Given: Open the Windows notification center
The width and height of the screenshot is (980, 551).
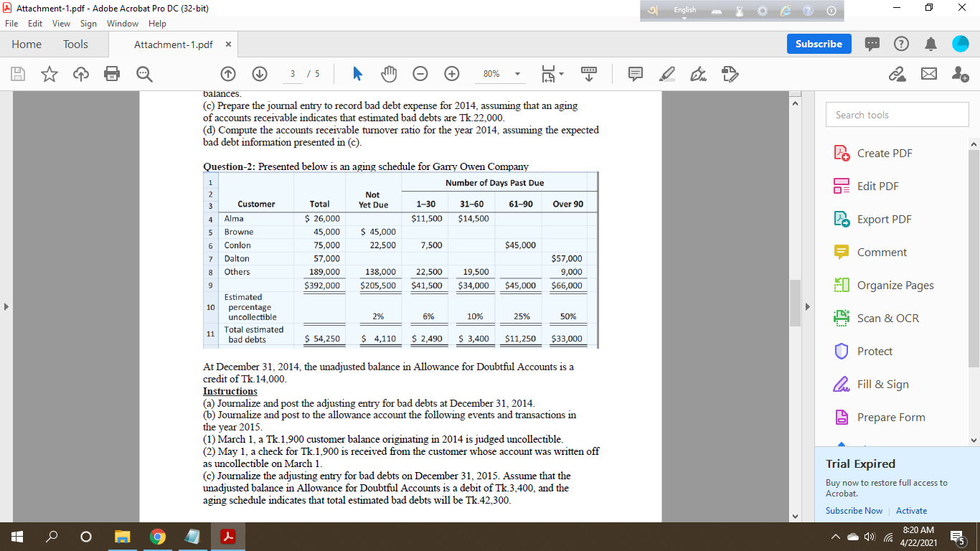Looking at the screenshot, I should click(x=958, y=537).
